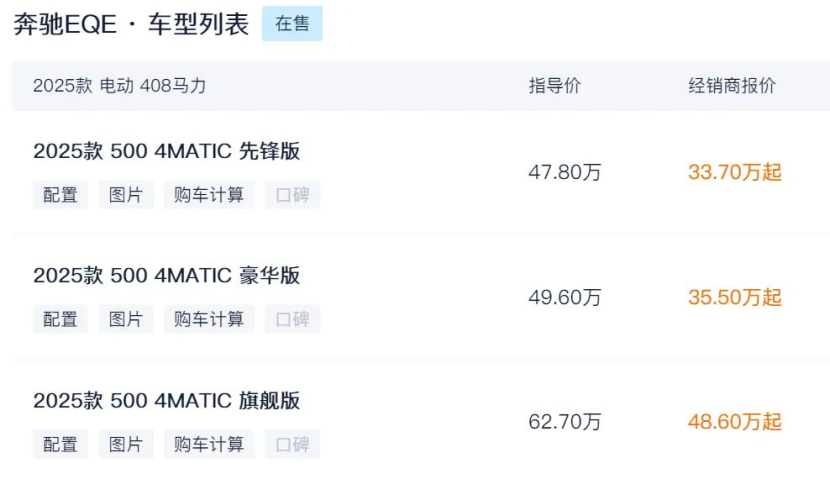Viewport: 830px width, 479px height.
Task: Open 图片 for the 旗舰版 model
Action: (126, 444)
